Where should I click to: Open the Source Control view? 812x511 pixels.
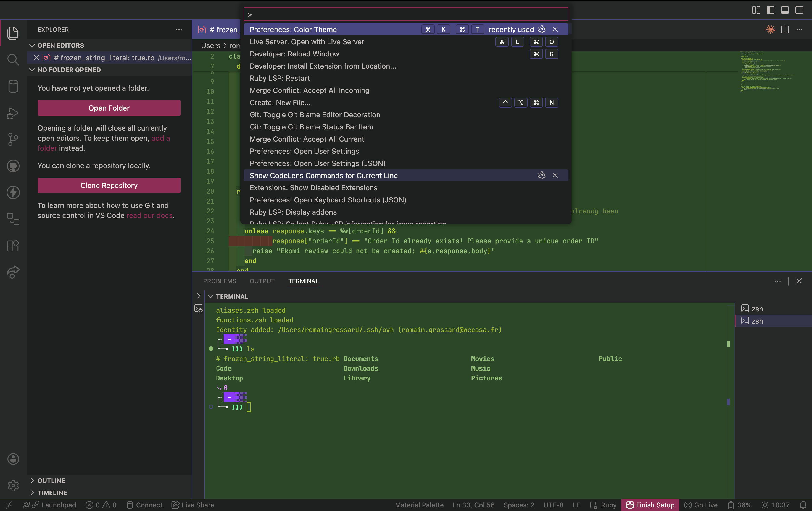(x=13, y=139)
